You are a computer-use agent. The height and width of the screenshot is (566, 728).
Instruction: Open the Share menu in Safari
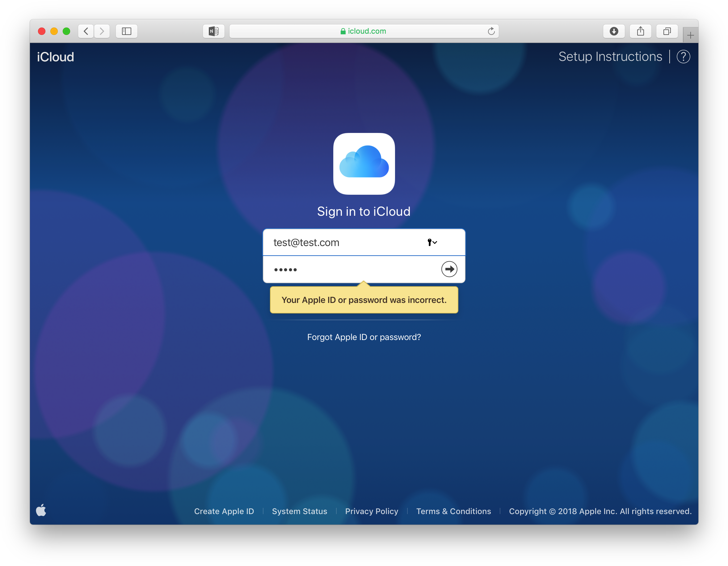(640, 31)
